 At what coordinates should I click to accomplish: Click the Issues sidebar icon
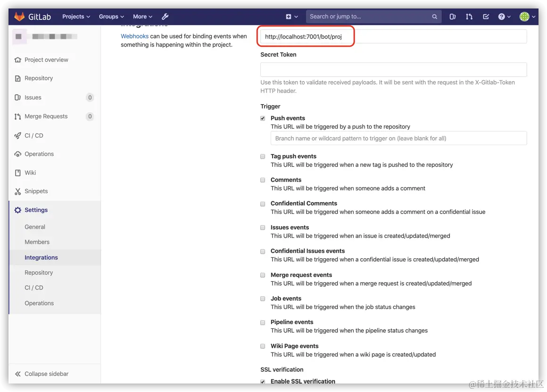point(18,98)
